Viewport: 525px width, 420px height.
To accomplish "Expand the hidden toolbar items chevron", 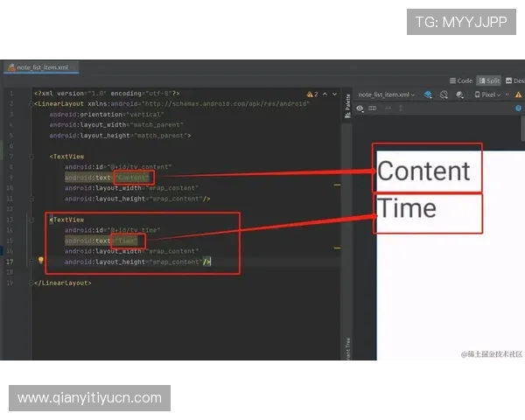I will pos(507,94).
